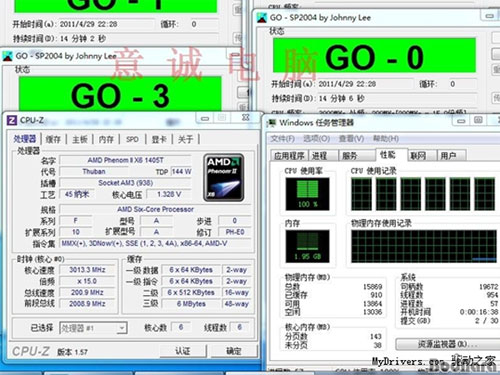Click the first CPU usage history graph
Image resolution: width=500 pixels, height=375 pixels.
[362, 194]
